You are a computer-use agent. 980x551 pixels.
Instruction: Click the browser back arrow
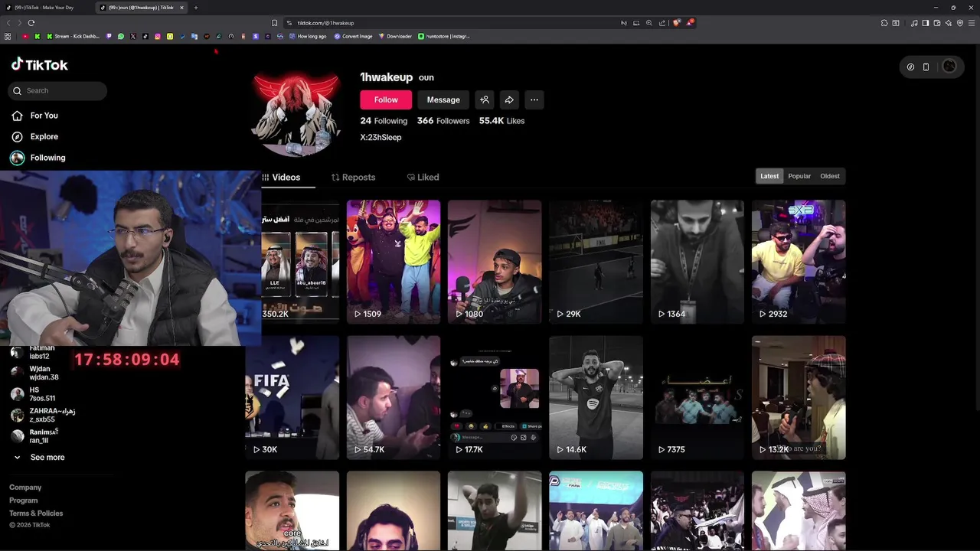(x=9, y=23)
